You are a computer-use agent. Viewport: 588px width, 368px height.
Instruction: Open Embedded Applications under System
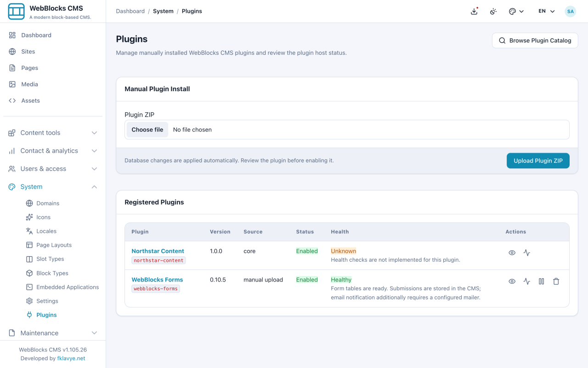(x=62, y=287)
